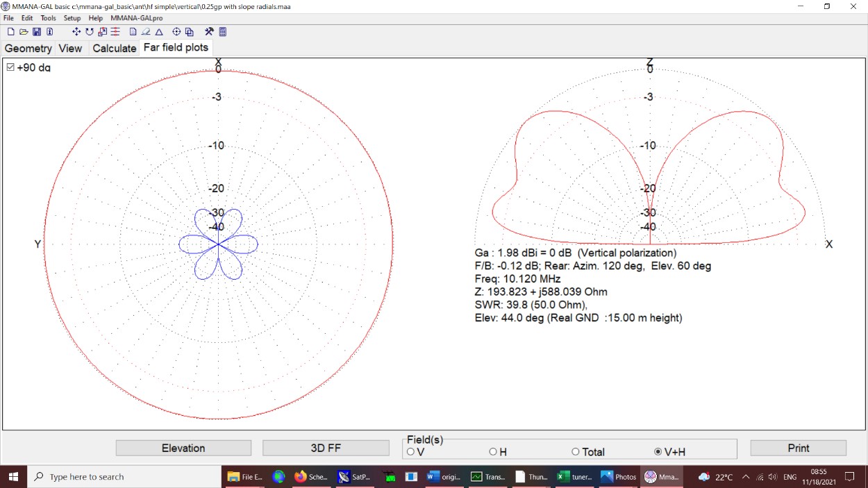Select the H field radio button
The width and height of the screenshot is (868, 488).
point(493,452)
